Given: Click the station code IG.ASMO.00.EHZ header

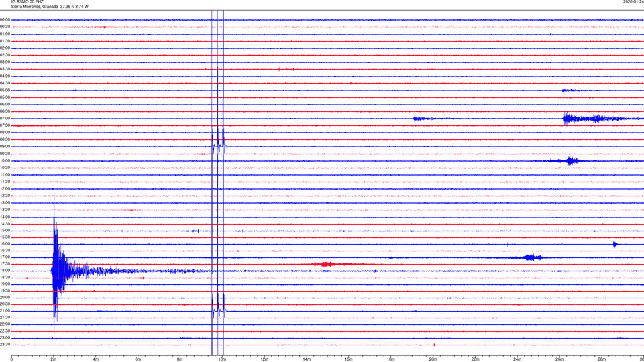Looking at the screenshot, I should pos(27,2).
